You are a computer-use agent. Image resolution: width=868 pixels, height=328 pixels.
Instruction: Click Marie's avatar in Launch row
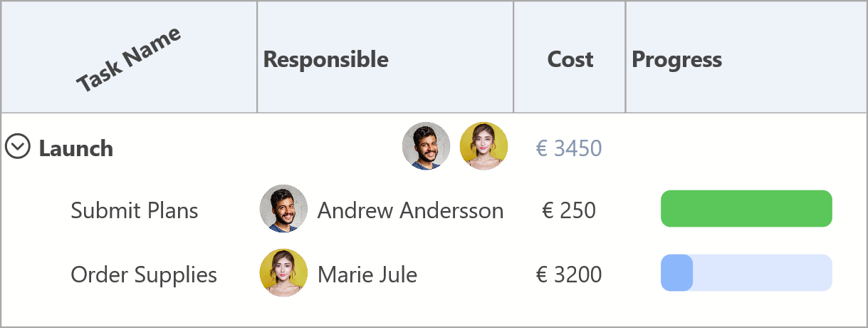coord(483,146)
